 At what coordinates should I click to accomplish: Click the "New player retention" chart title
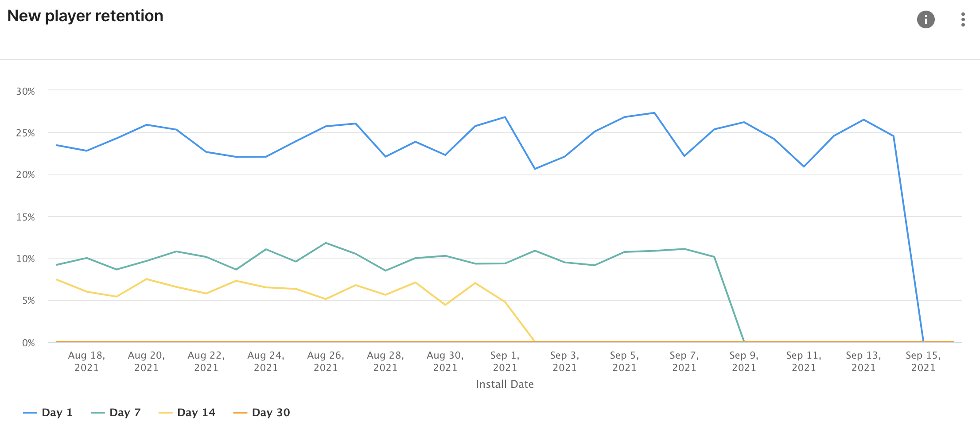[86, 16]
